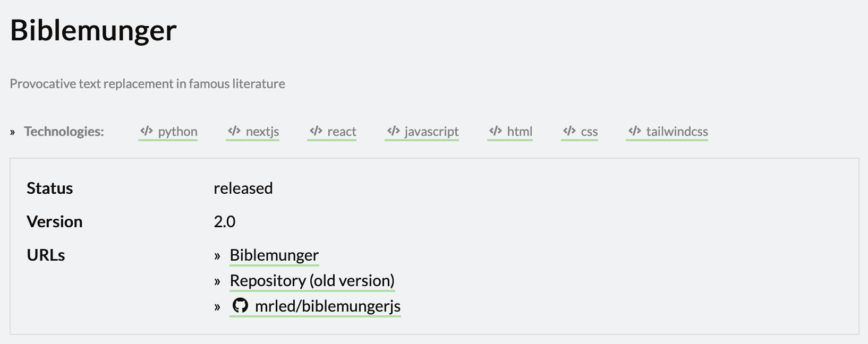This screenshot has height=344, width=868.
Task: Click the code icon beside nextjs
Action: [234, 131]
